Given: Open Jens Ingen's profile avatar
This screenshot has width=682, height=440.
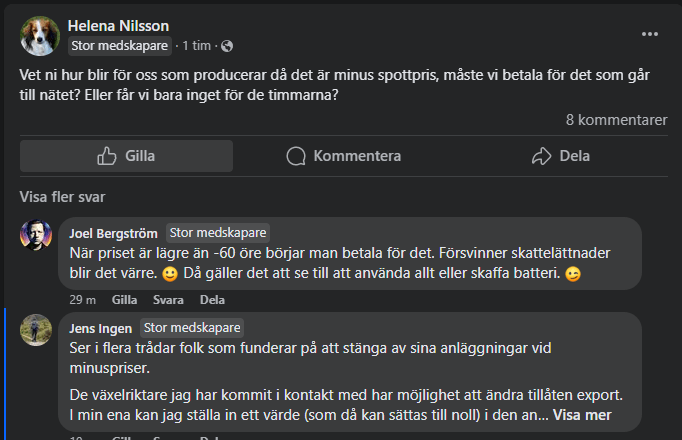Looking at the screenshot, I should point(37,329).
